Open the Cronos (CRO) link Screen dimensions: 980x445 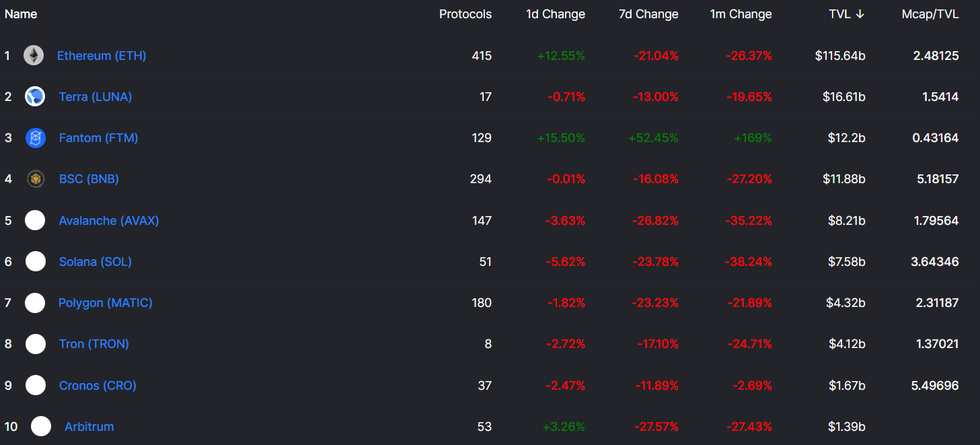tap(98, 386)
